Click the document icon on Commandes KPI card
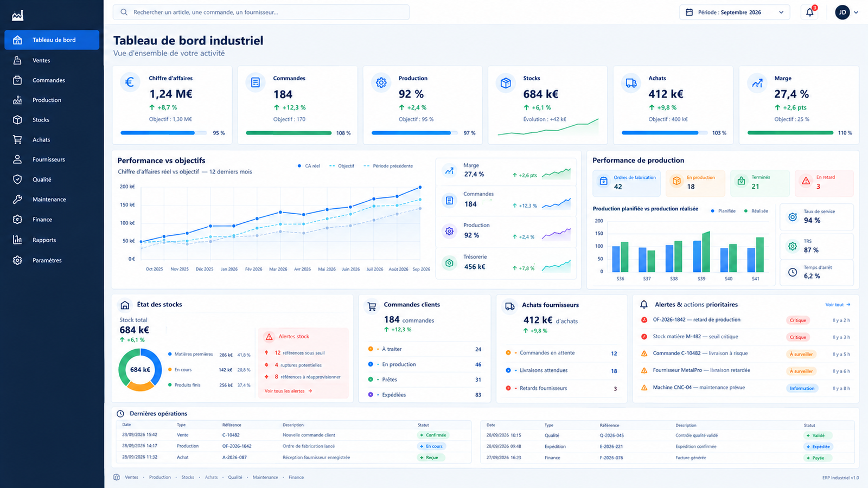 pos(256,82)
